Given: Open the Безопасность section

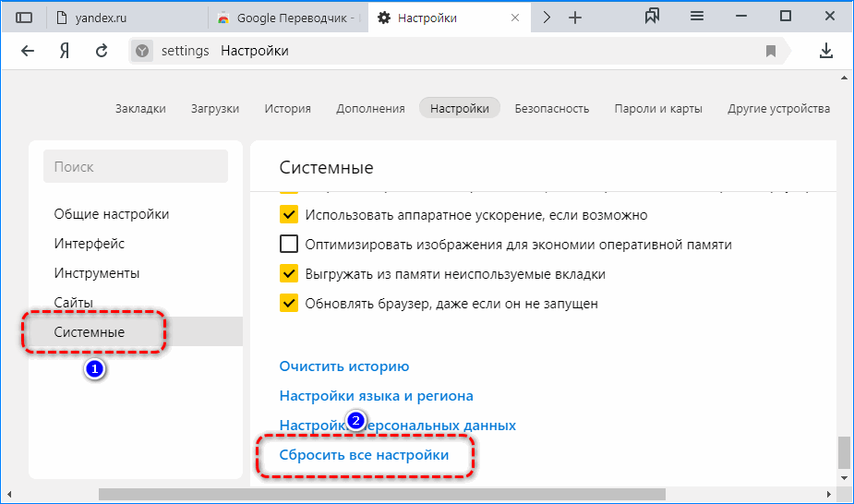Looking at the screenshot, I should pyautogui.click(x=552, y=109).
